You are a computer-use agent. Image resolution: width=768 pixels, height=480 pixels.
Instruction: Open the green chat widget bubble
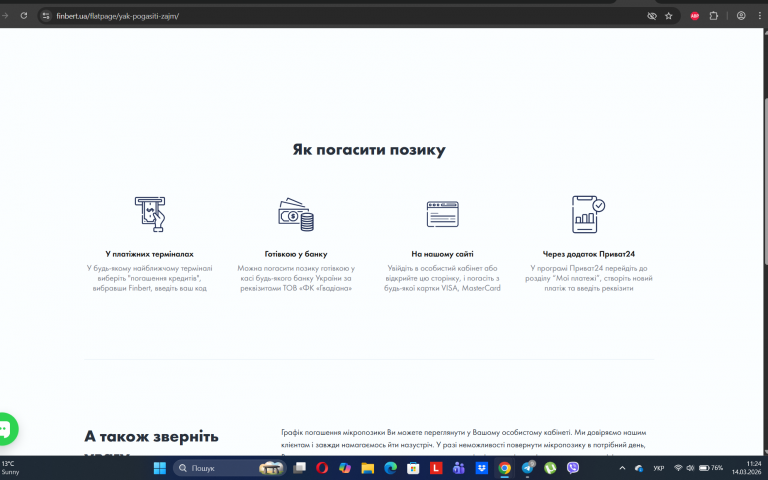(7, 429)
